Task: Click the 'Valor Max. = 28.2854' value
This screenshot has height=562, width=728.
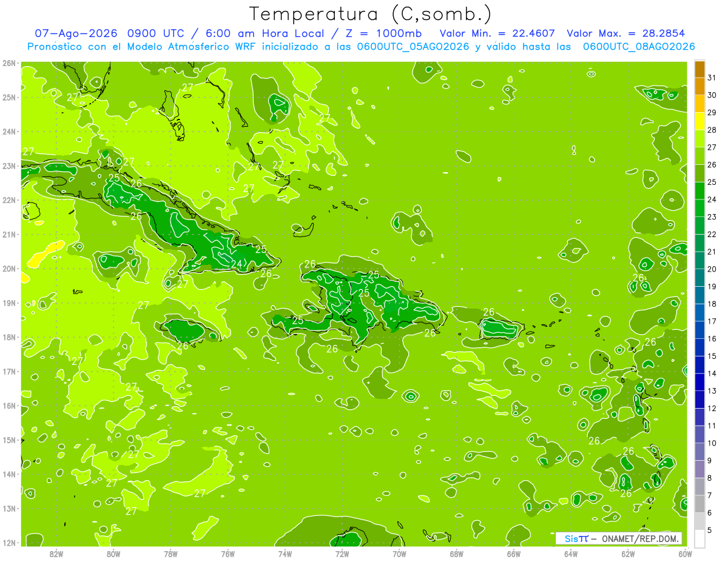Action: click(627, 34)
